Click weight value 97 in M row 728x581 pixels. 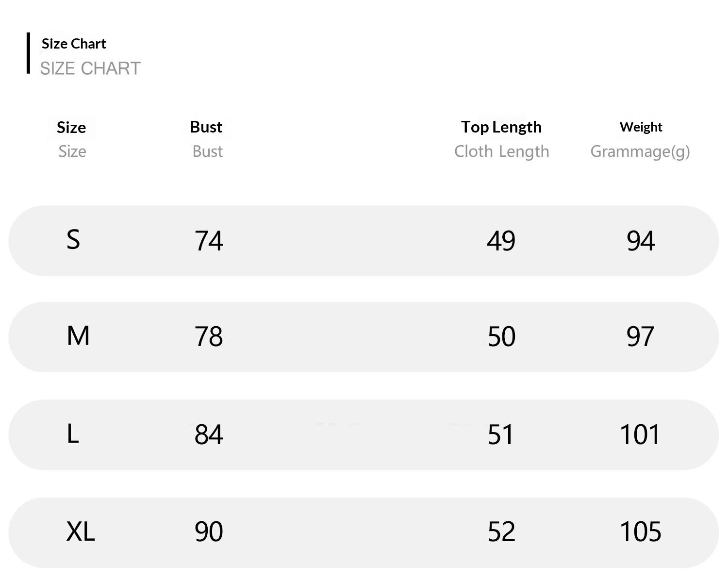coord(640,336)
